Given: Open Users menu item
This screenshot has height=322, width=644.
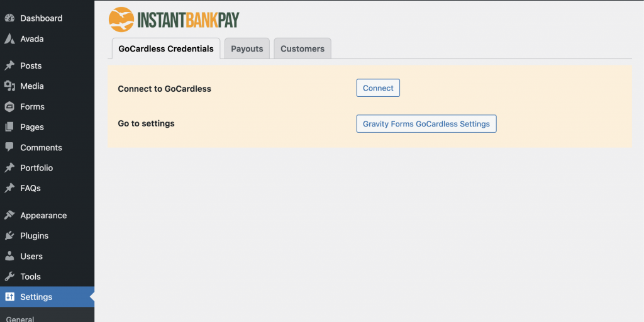Looking at the screenshot, I should (47, 257).
